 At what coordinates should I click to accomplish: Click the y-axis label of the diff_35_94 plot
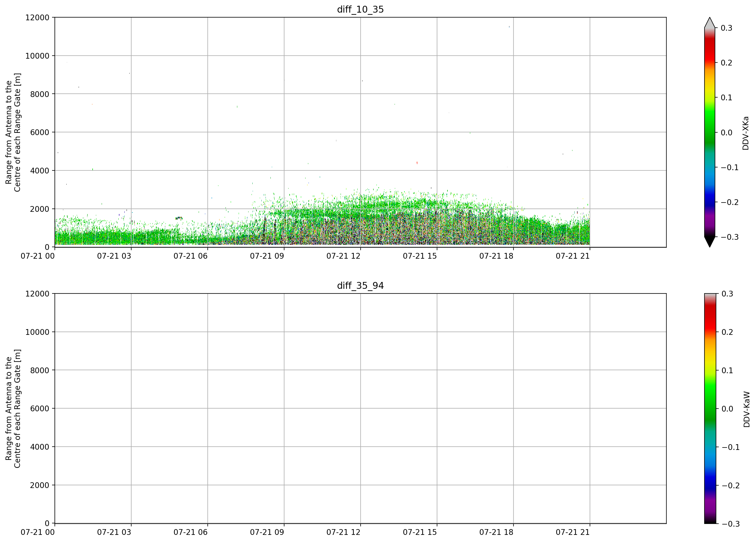coord(13,409)
